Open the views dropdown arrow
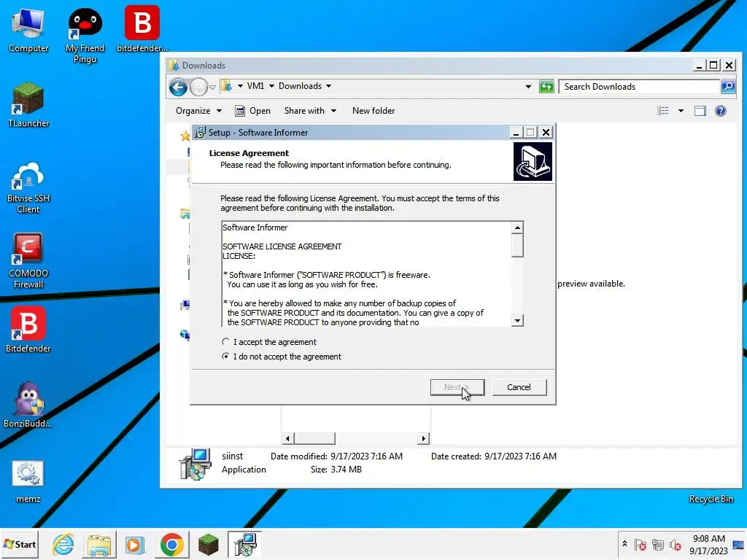The width and height of the screenshot is (747, 560). pyautogui.click(x=681, y=111)
